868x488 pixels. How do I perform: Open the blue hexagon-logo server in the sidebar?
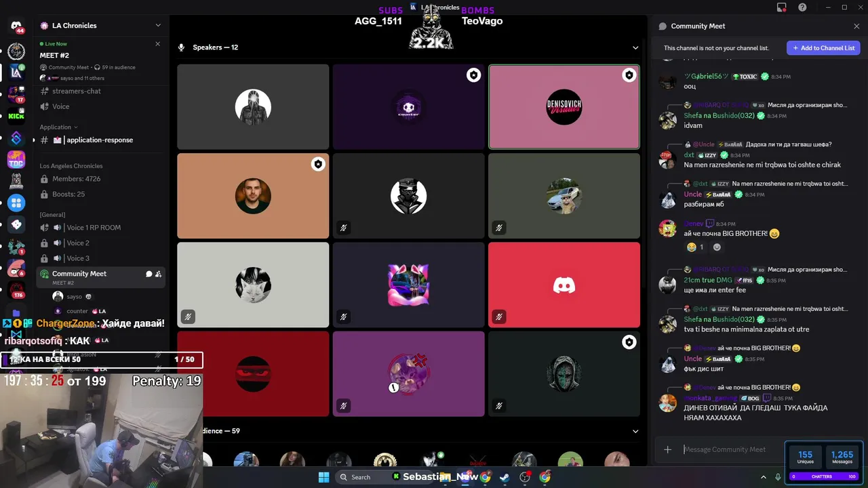coord(16,138)
